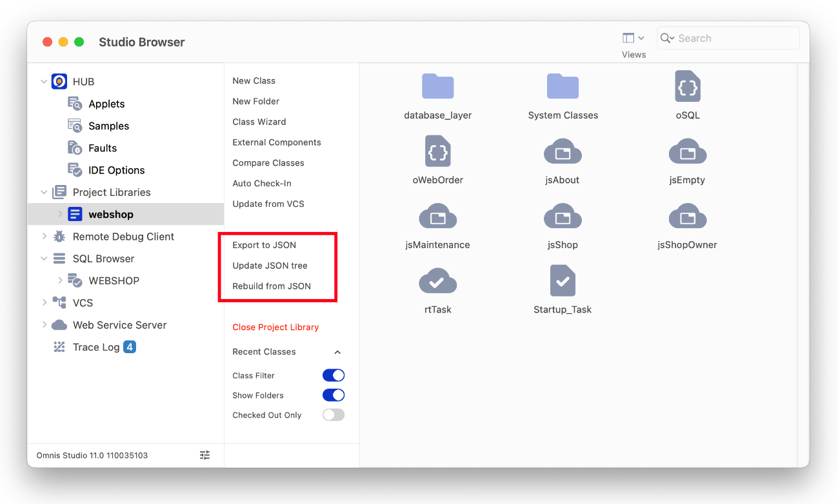Click Update from VCS
This screenshot has width=838, height=504.
tap(268, 204)
